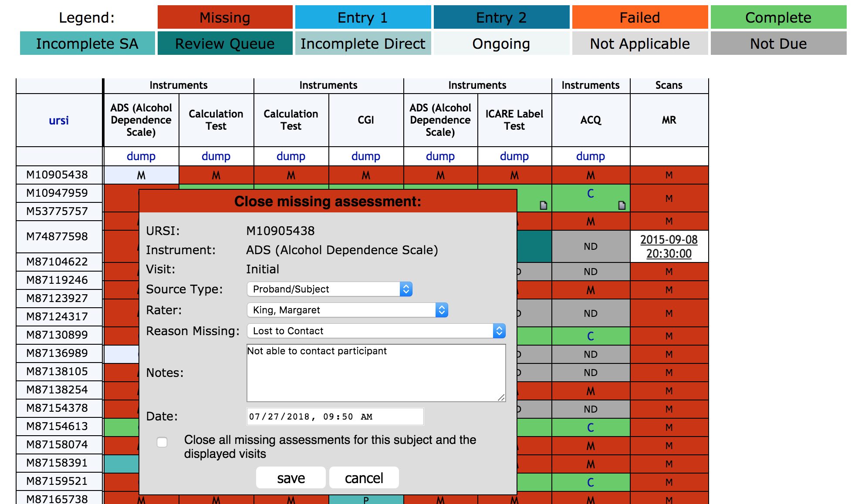Click the M cell in ICARE Label Test for M10905438

click(514, 175)
